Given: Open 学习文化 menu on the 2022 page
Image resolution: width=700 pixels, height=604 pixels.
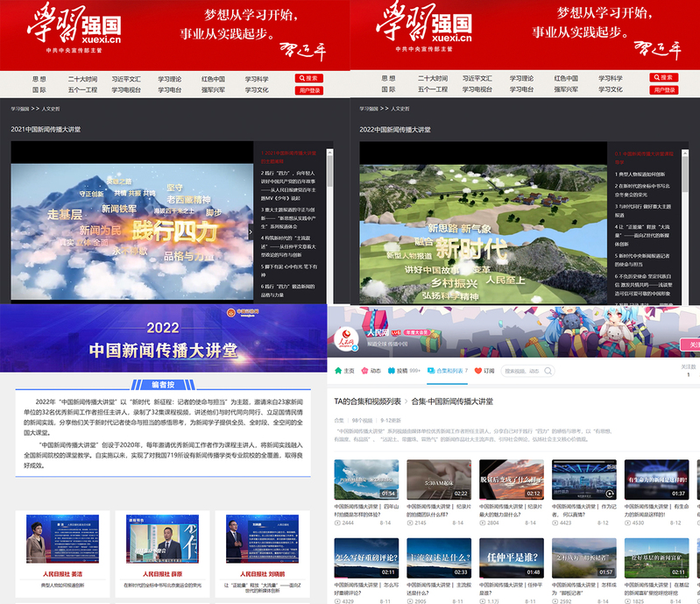Looking at the screenshot, I should pyautogui.click(x=611, y=89).
